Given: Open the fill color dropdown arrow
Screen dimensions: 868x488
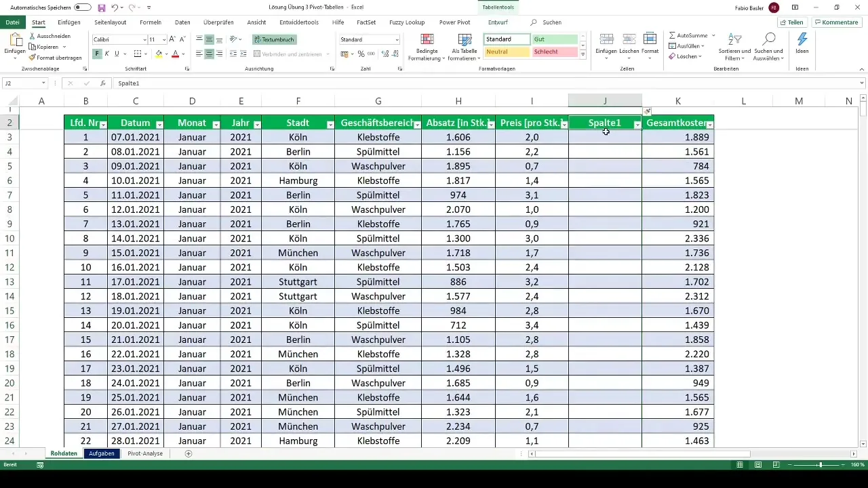Looking at the screenshot, I should (166, 54).
